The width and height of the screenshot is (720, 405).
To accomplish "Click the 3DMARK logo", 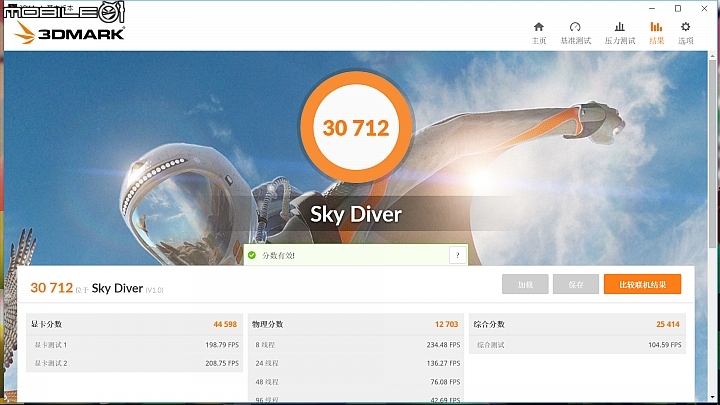I will 69,33.
